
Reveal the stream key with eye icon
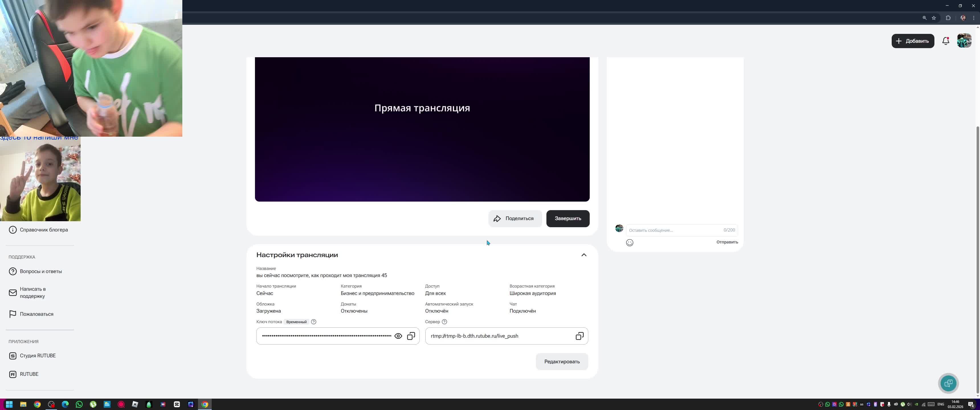click(398, 336)
